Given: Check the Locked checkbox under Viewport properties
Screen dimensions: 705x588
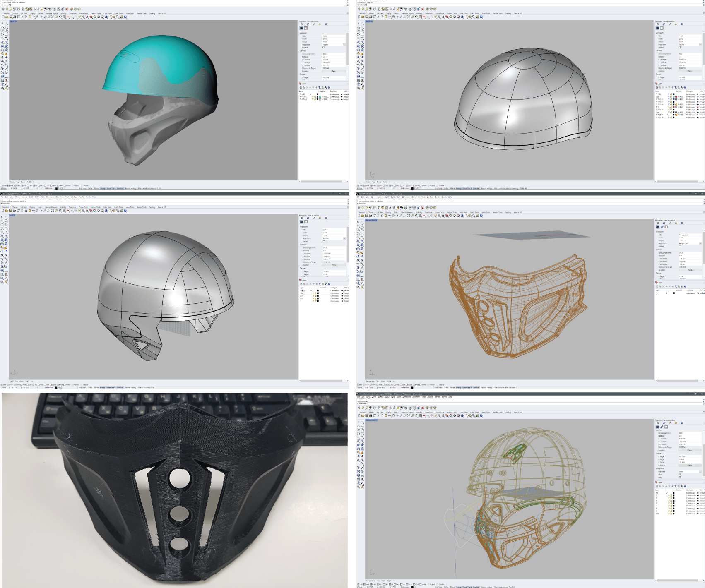Looking at the screenshot, I should click(324, 48).
